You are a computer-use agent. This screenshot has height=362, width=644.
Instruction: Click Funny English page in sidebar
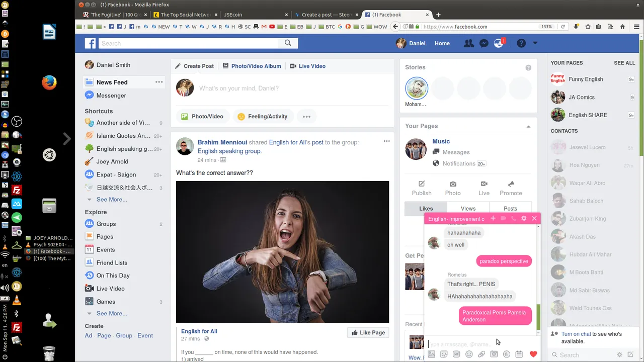tap(586, 79)
